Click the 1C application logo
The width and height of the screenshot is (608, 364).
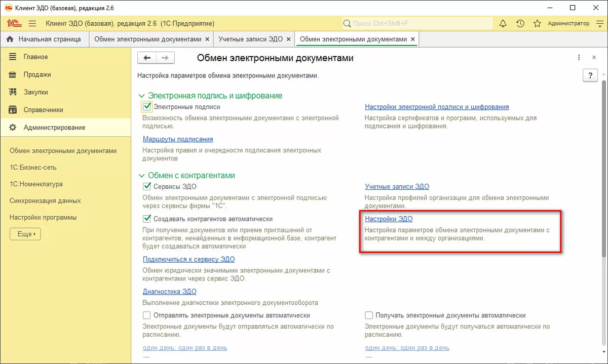14,24
